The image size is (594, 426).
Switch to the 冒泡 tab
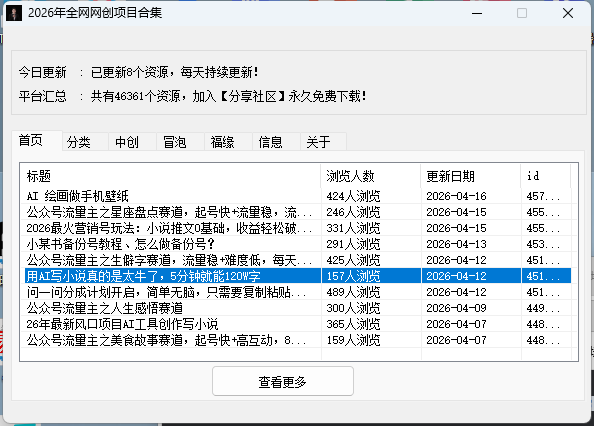click(180, 142)
